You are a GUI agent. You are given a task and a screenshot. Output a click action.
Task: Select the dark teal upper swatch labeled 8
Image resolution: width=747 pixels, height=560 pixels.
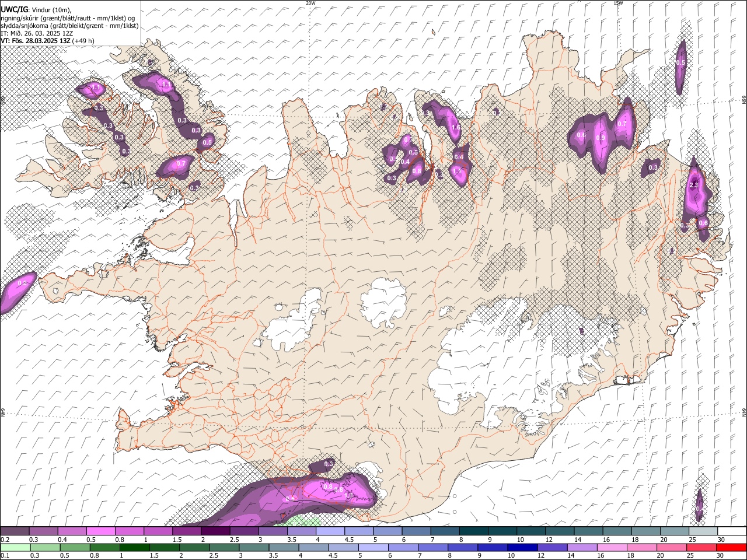(473, 531)
